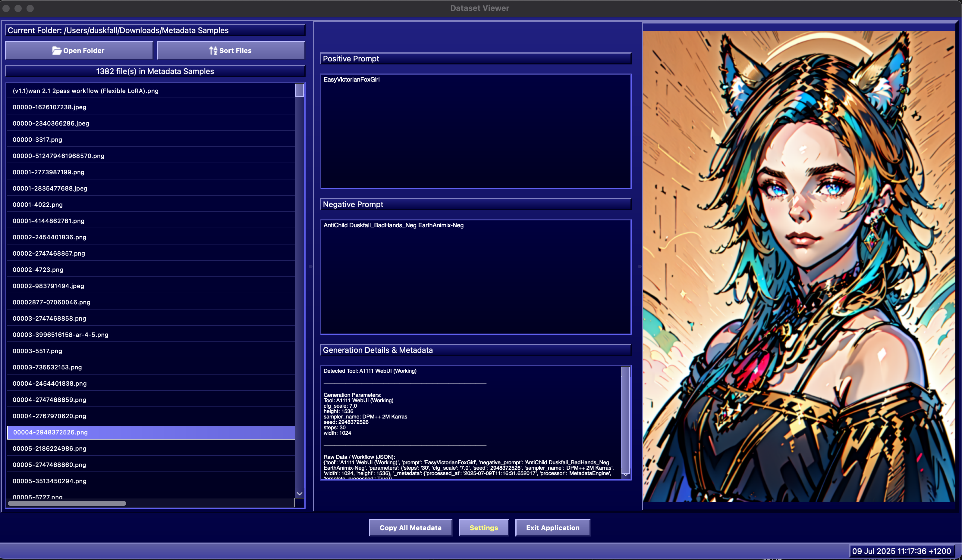Viewport: 962px width, 560px height.
Task: Click the fox girl image preview
Action: [799, 266]
